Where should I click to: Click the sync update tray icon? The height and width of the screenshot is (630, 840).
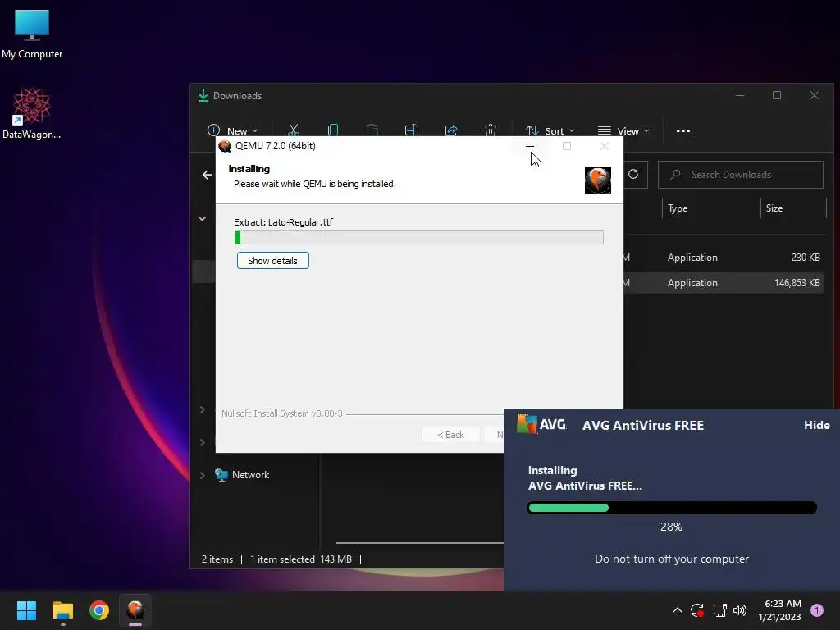point(697,610)
